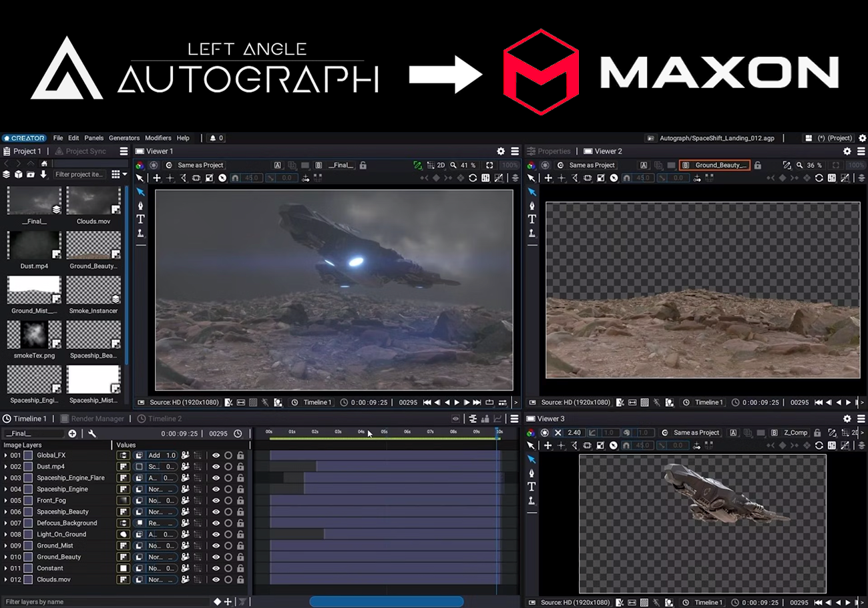Click the wrench settings icon in Timeline 1
Viewport: 868px width, 608px height.
pyautogui.click(x=92, y=434)
